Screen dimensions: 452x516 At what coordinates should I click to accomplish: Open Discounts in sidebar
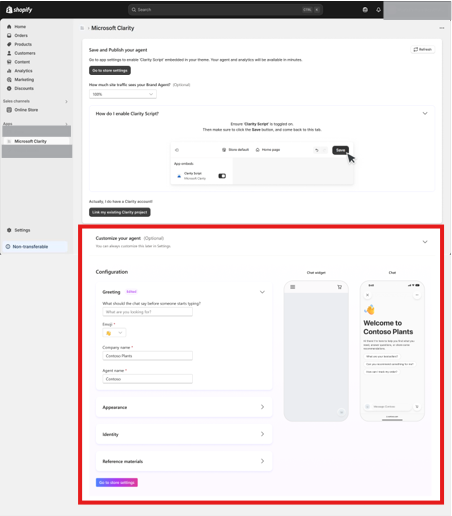(x=24, y=88)
